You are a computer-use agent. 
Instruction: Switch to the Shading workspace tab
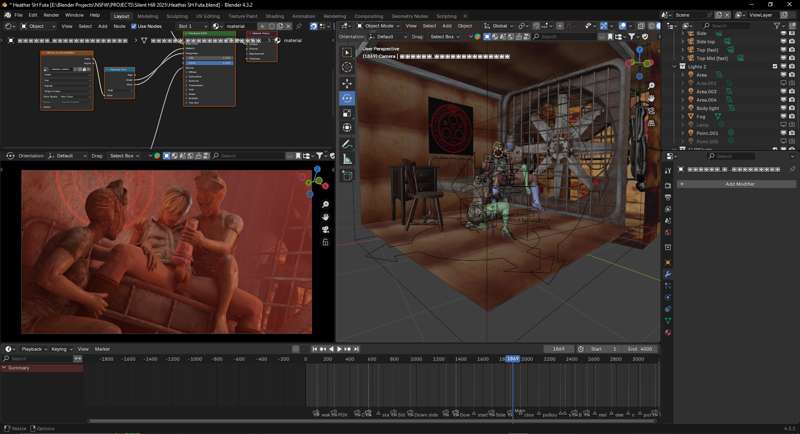click(274, 16)
